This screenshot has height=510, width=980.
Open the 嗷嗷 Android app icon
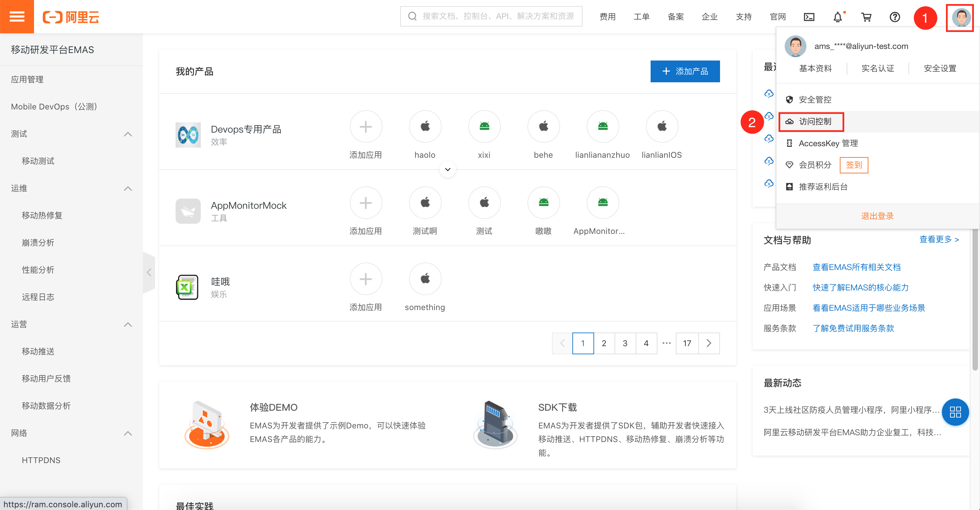pyautogui.click(x=543, y=203)
